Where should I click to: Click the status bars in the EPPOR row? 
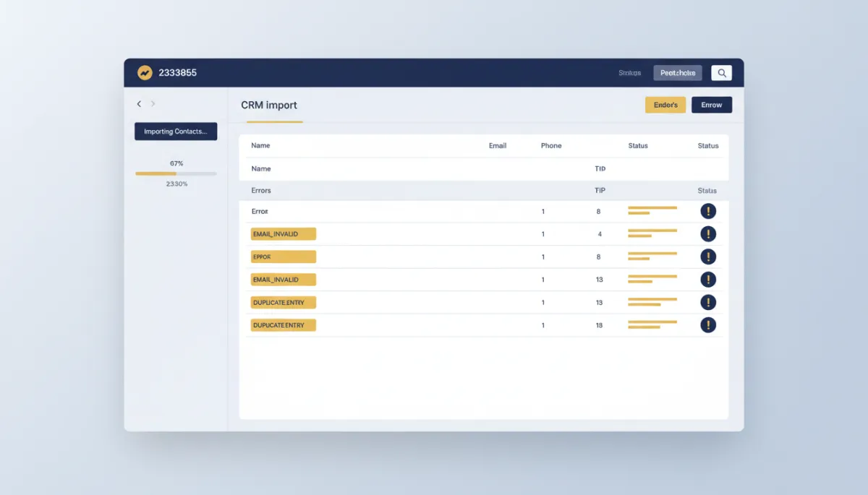[x=652, y=256]
